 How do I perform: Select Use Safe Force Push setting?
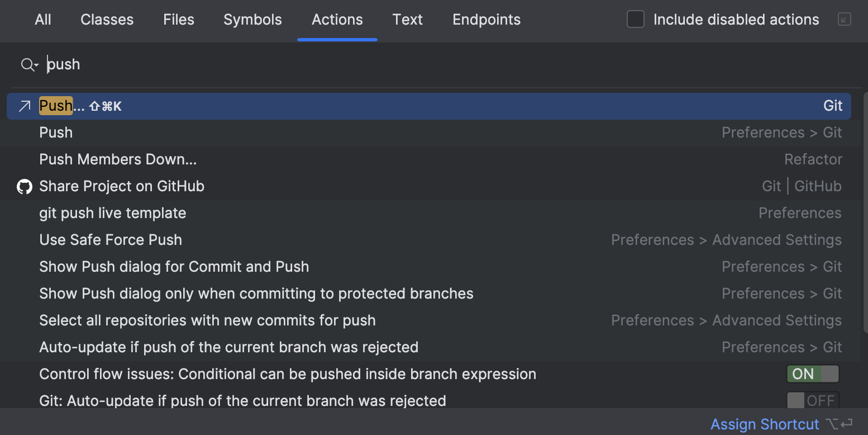point(111,240)
